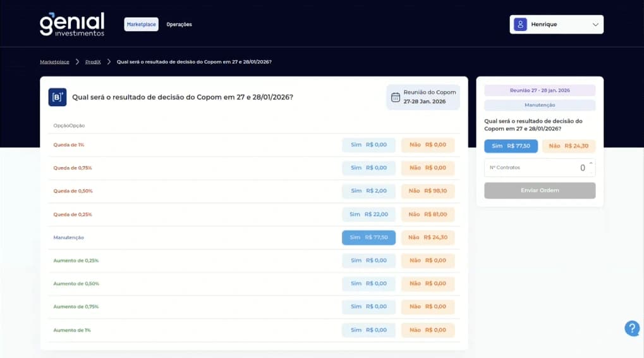Choose Não R$ 81,00 for Queda de 0,25%
The height and width of the screenshot is (358, 644).
click(x=428, y=214)
